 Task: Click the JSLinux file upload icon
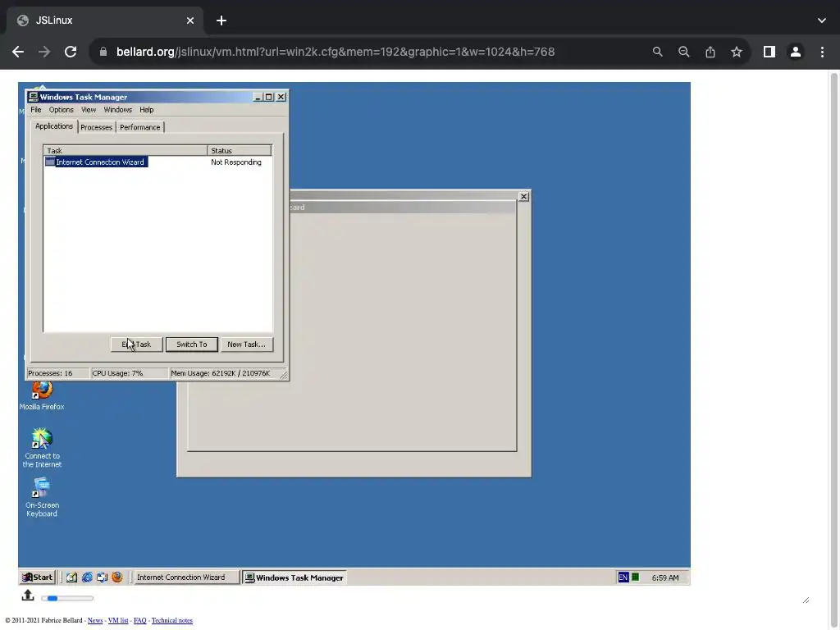28,596
